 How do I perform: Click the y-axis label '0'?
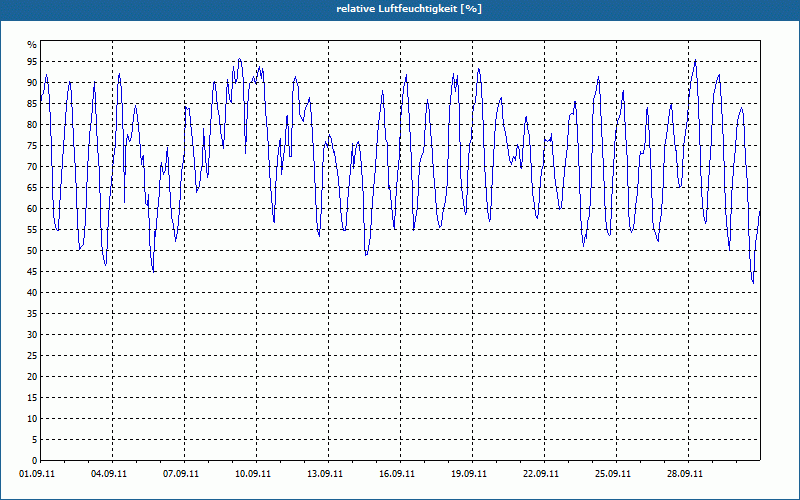pos(35,461)
